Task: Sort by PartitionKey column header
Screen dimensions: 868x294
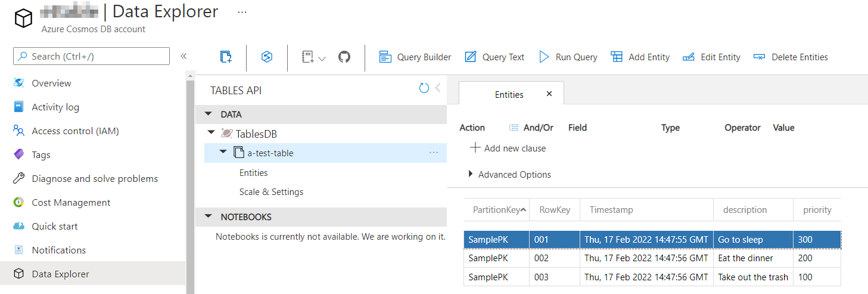Action: click(497, 210)
